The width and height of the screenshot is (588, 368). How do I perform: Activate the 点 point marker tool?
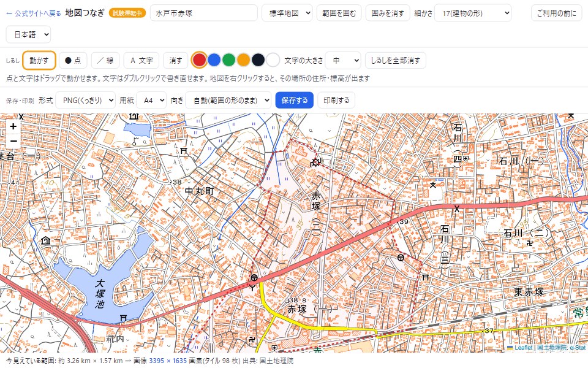click(73, 61)
